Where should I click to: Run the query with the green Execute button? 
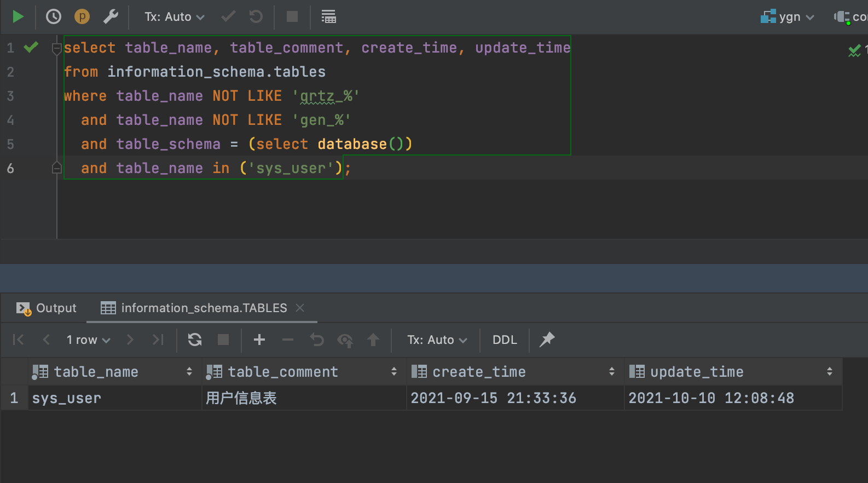coord(18,16)
